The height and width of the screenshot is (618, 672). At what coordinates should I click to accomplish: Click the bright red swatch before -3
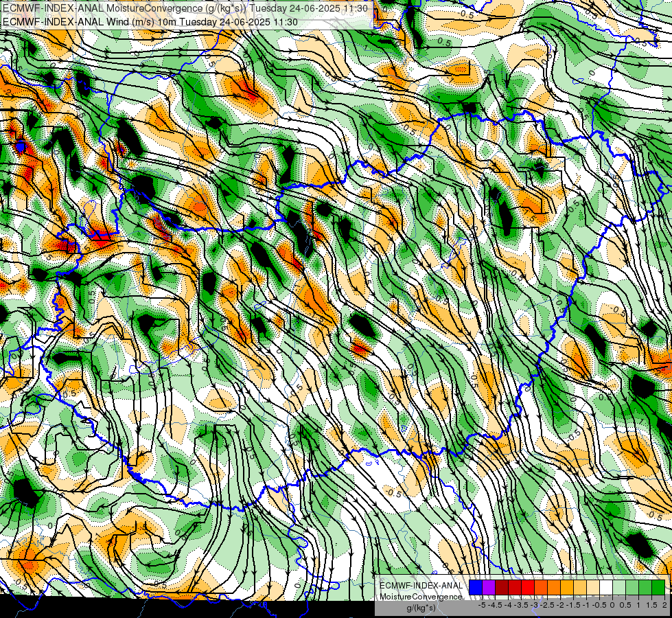(528, 587)
